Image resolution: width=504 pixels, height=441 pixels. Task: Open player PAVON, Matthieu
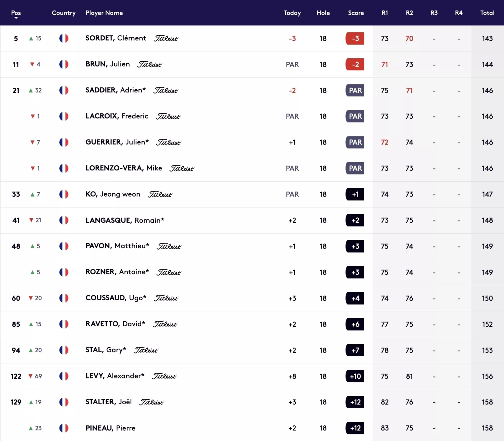pos(117,246)
